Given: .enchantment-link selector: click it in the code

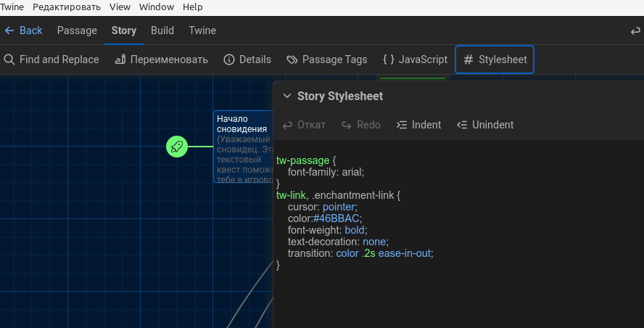Looking at the screenshot, I should [x=352, y=195].
